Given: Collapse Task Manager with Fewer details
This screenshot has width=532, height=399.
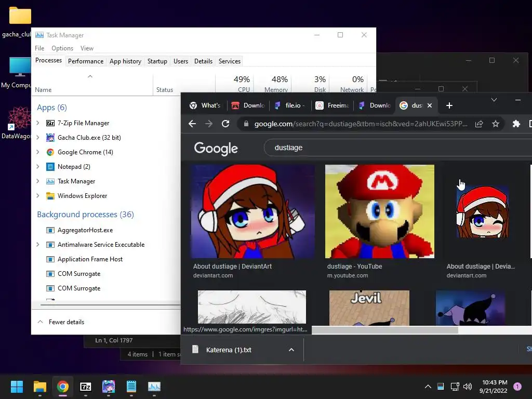Looking at the screenshot, I should [61, 322].
